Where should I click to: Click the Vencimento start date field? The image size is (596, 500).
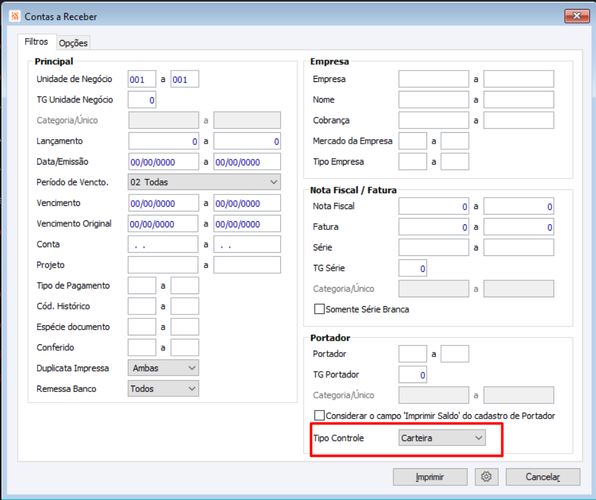click(163, 203)
